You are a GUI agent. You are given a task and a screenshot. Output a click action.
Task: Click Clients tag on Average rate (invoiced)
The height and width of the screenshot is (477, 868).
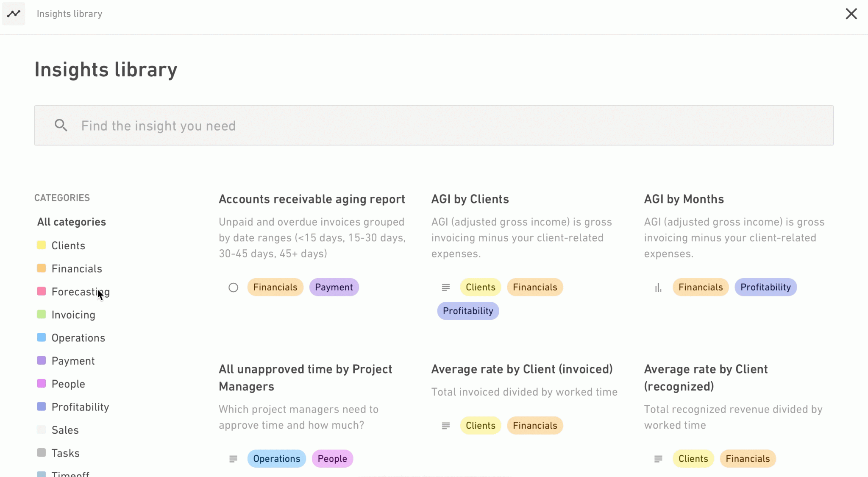[481, 426]
